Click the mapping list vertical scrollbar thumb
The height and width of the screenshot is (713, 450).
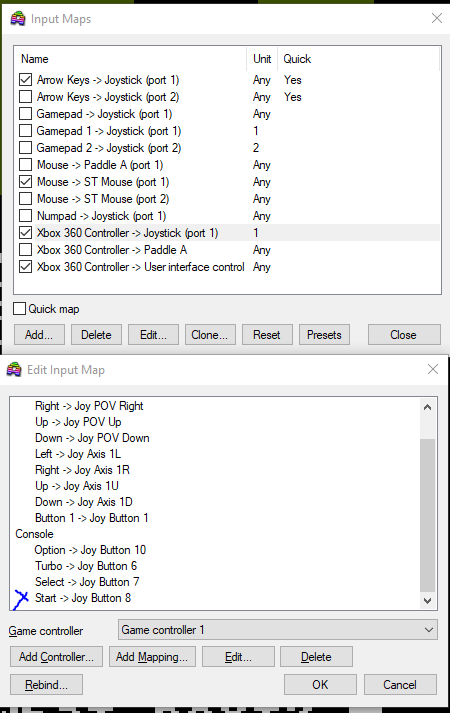click(x=427, y=514)
